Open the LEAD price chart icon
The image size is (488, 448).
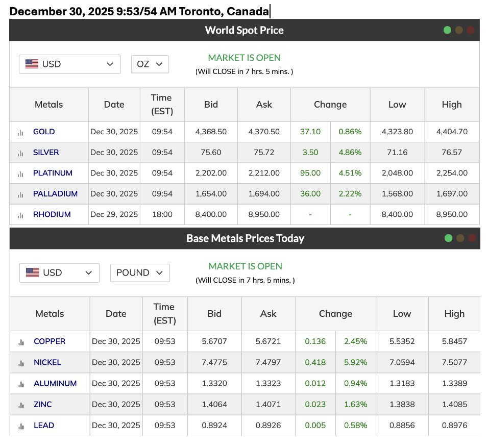tap(21, 425)
